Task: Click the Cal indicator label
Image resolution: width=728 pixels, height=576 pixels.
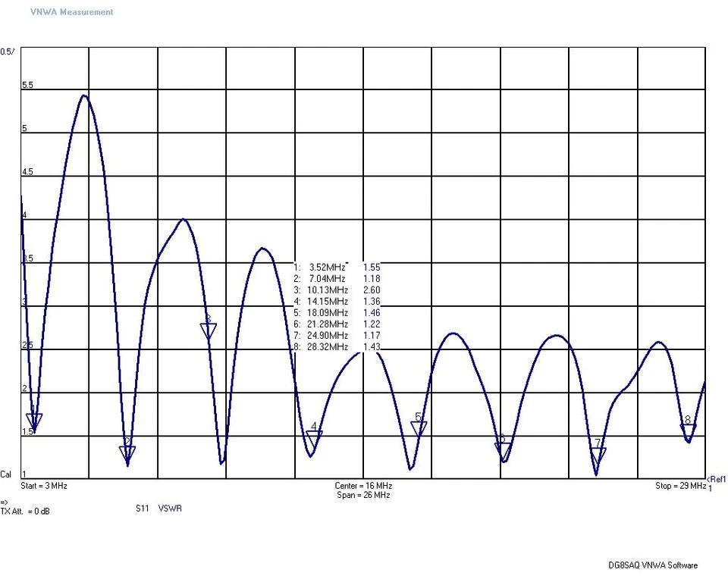Action: (x=5, y=474)
